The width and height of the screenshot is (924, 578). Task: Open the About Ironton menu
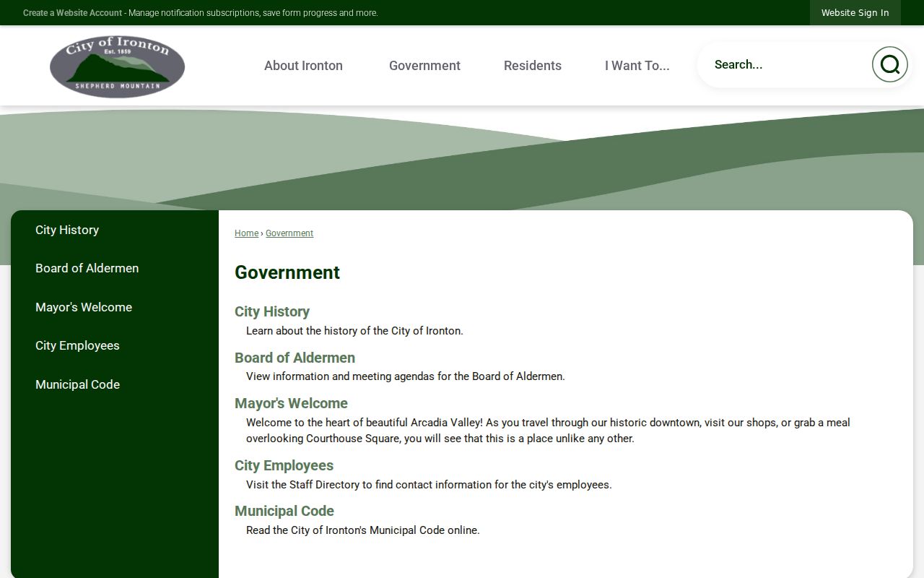[303, 65]
